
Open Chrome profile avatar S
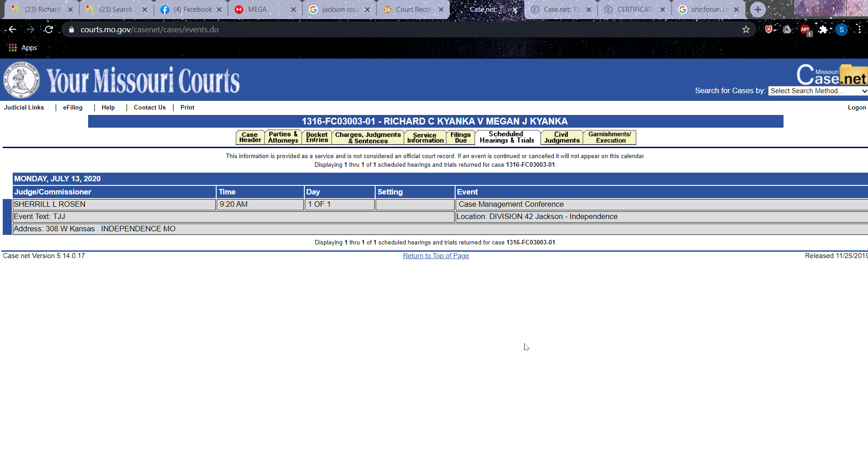tap(841, 30)
